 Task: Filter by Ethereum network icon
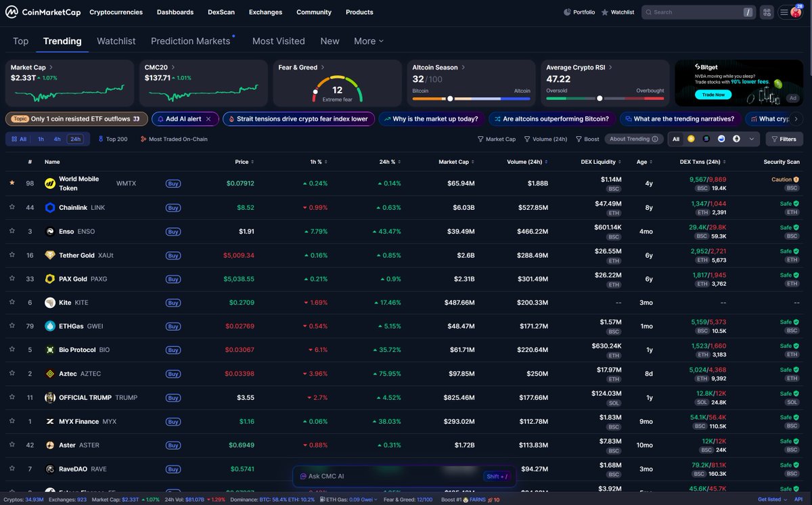point(736,139)
